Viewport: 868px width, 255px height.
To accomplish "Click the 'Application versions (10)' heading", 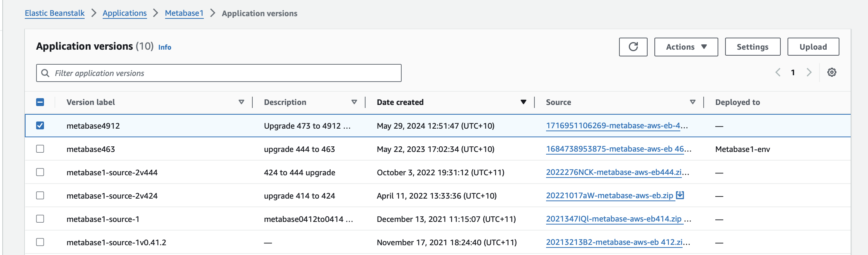I will [95, 46].
